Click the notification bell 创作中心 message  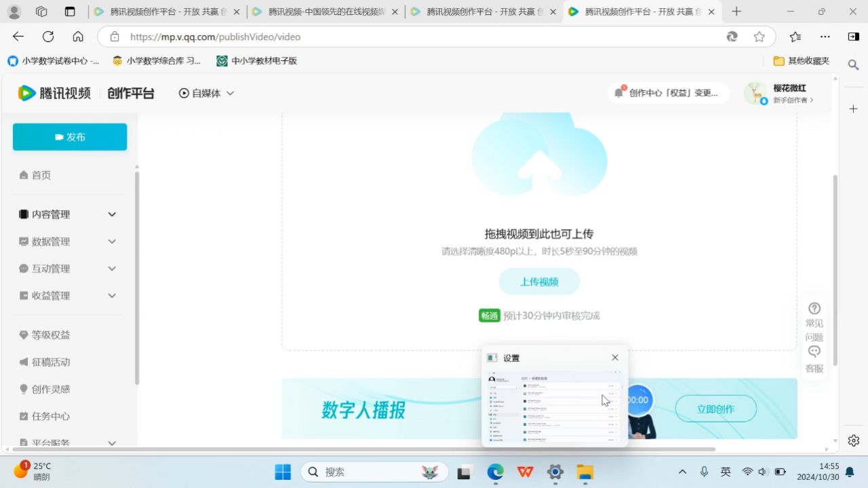tap(668, 94)
